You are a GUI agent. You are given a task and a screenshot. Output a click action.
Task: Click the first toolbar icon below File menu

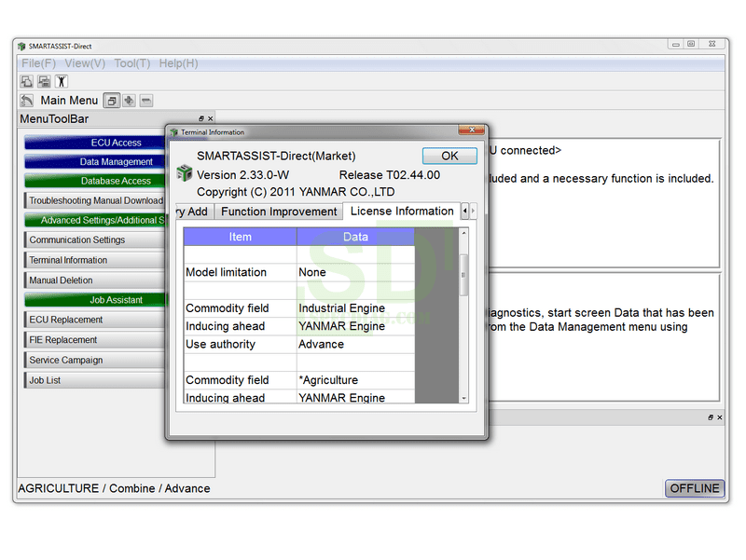point(27,82)
